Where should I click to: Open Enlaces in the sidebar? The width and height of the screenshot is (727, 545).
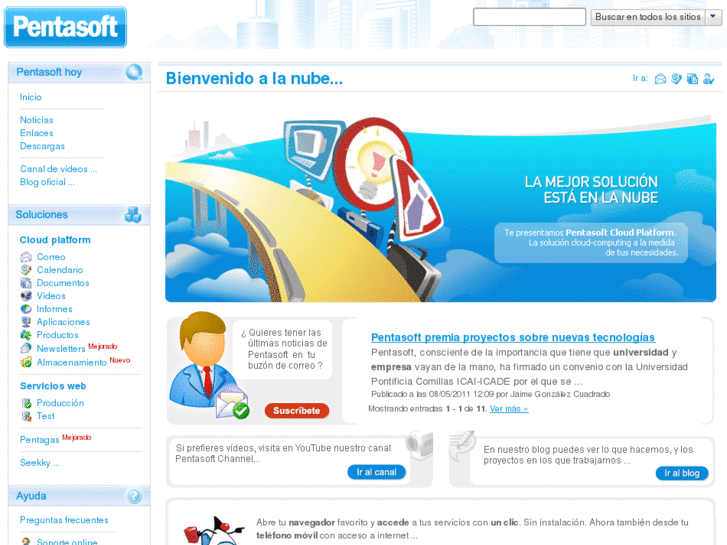(x=37, y=133)
